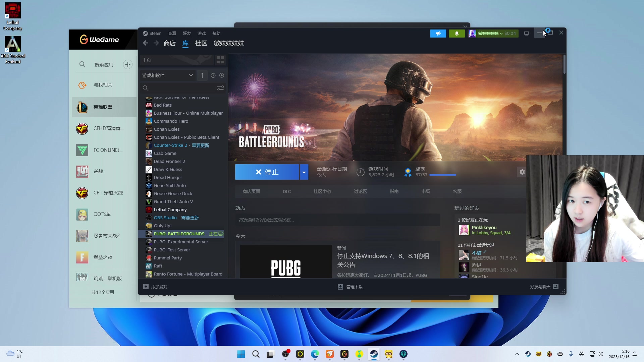
Task: Click the Steam announcements megaphone icon
Action: [x=438, y=34]
